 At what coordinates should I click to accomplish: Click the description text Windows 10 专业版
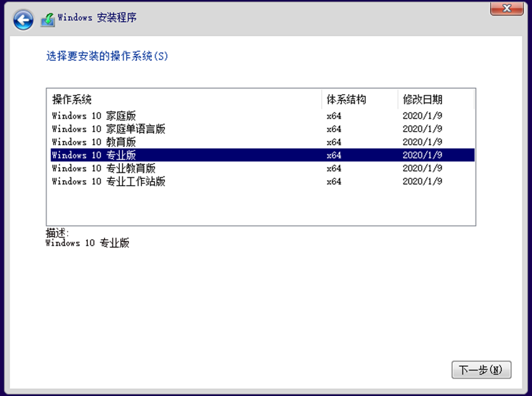click(87, 243)
